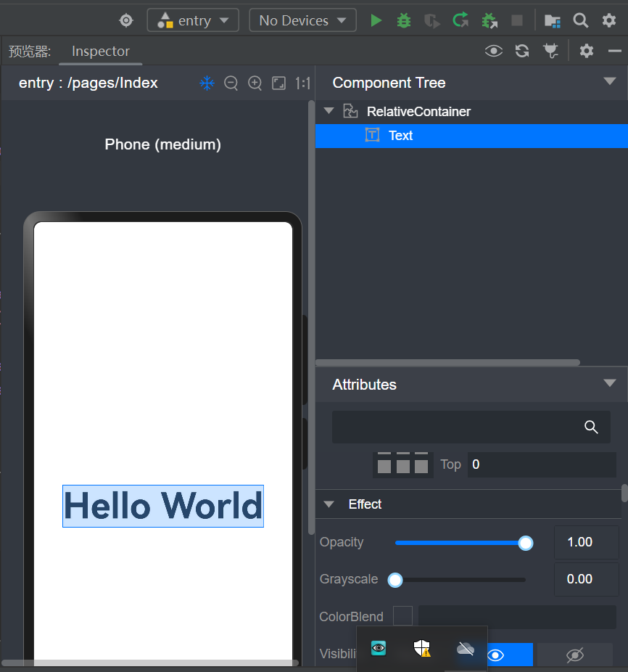
Task: Click the Opacity slider handle
Action: [x=526, y=543]
